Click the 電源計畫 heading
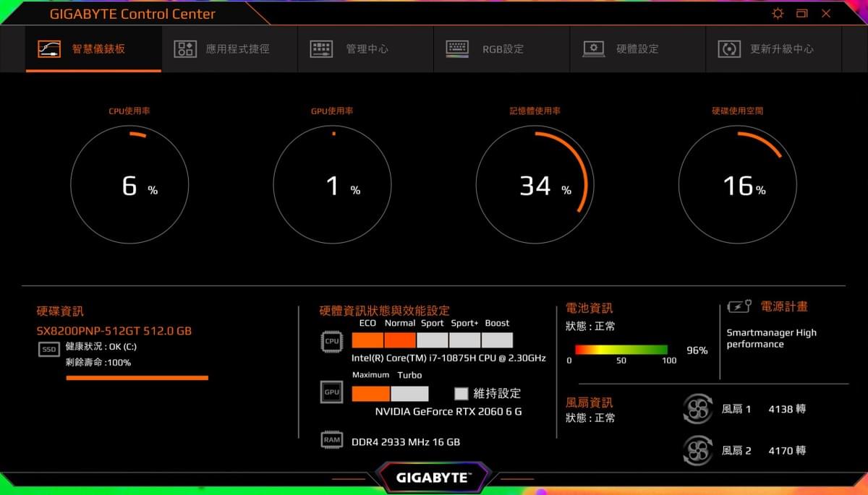 pyautogui.click(x=784, y=306)
